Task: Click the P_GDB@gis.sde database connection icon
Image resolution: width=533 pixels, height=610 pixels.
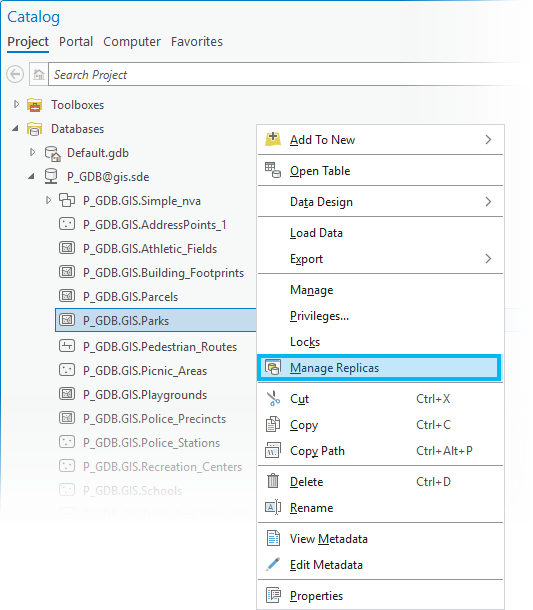Action: pyautogui.click(x=51, y=177)
